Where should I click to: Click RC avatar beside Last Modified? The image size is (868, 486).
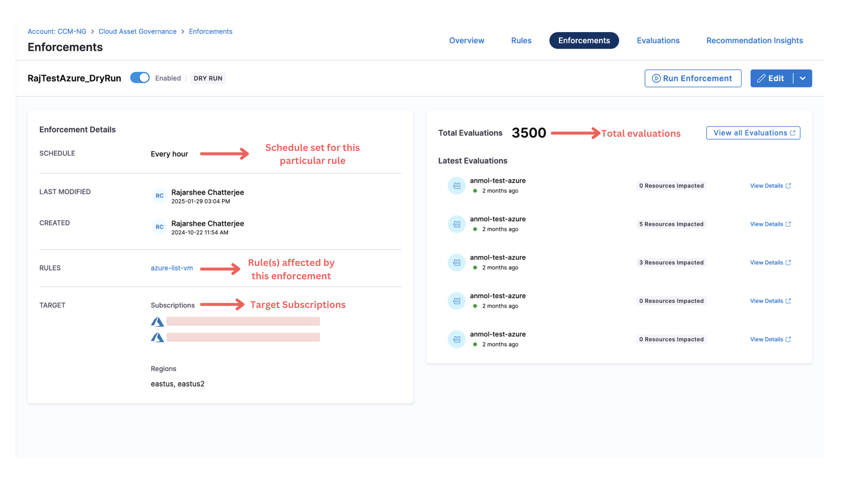tap(159, 196)
